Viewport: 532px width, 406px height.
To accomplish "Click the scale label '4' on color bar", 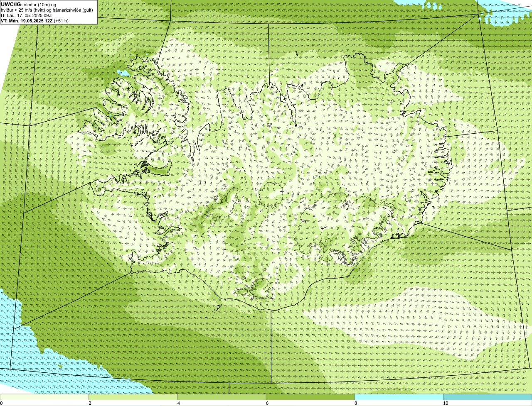I will pos(179,403).
